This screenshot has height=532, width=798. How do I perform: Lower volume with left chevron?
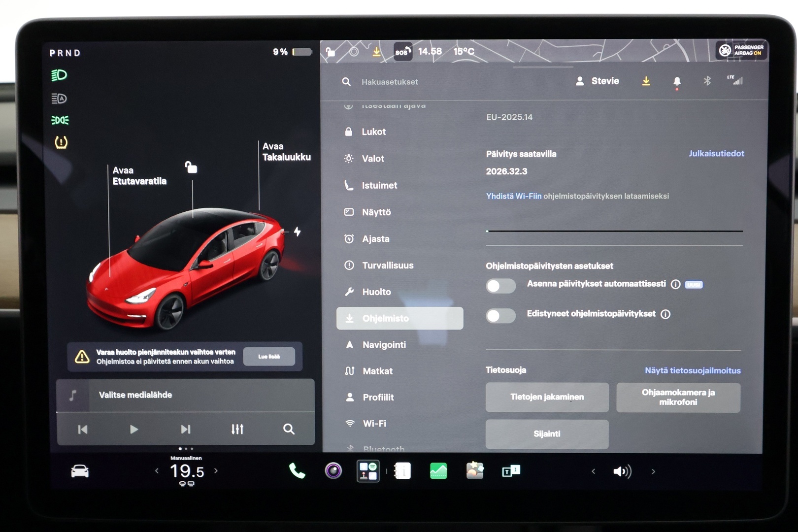pyautogui.click(x=593, y=471)
